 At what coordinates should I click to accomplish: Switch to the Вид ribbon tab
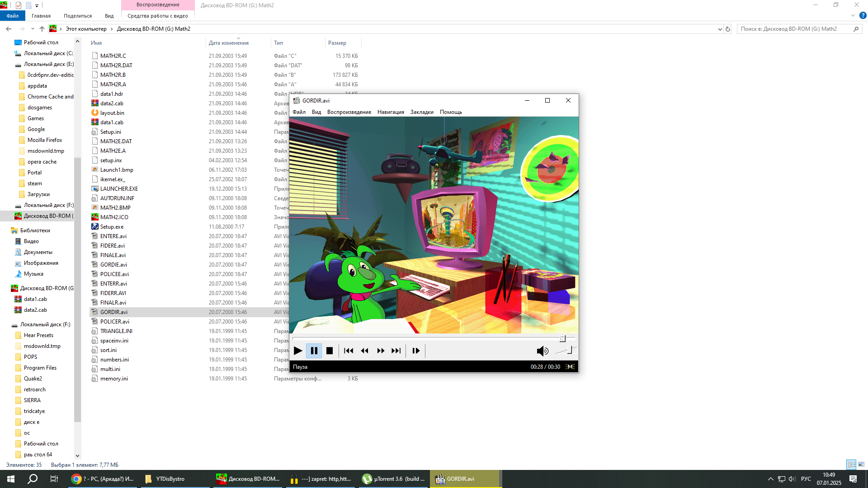[109, 16]
